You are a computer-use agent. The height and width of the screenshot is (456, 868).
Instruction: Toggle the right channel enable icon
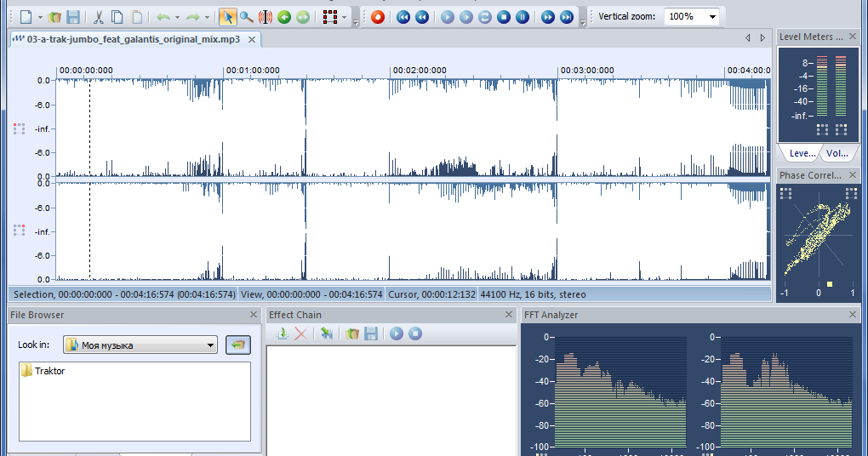20,230
